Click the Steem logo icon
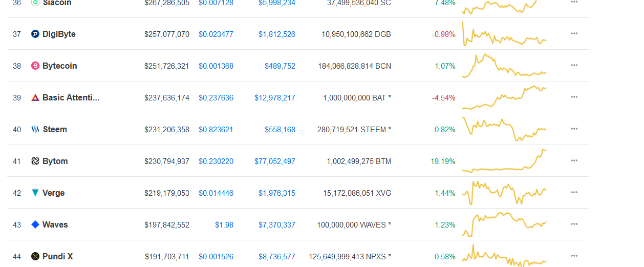Image resolution: width=644 pixels, height=267 pixels. [35, 130]
